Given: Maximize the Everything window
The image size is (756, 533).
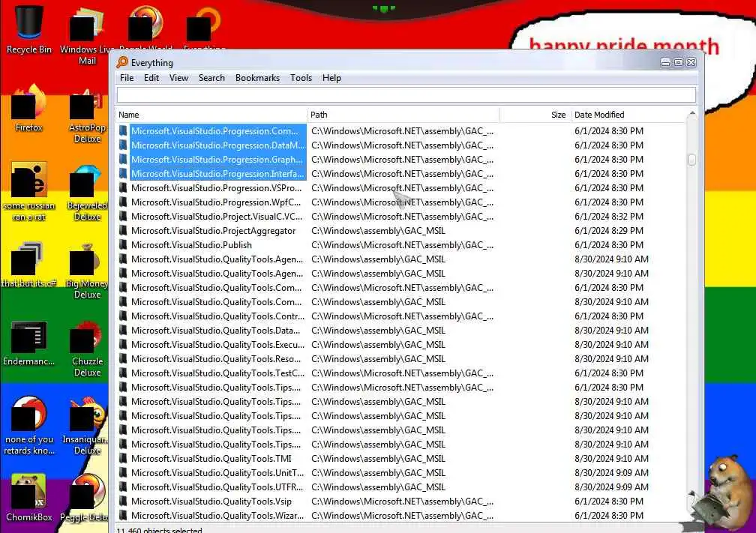Looking at the screenshot, I should [678, 63].
